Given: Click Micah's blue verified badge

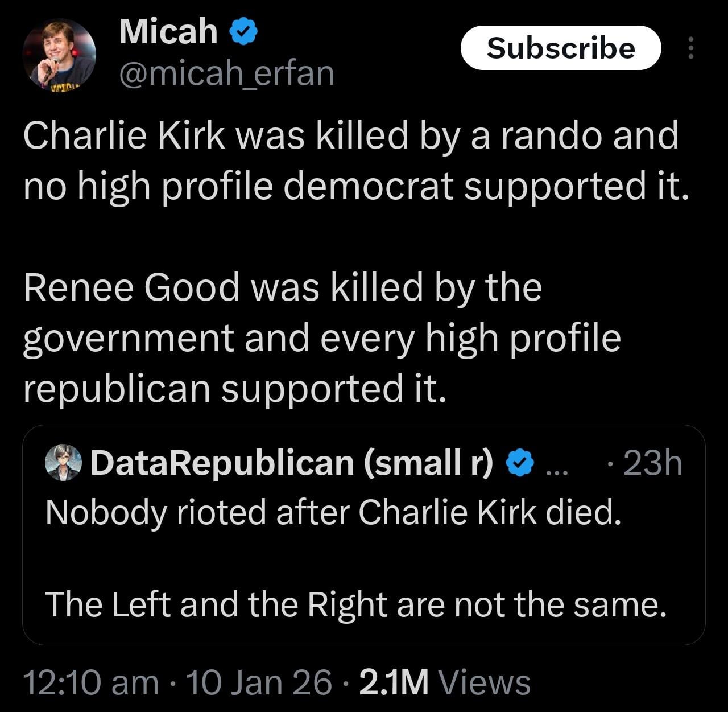Looking at the screenshot, I should point(243,32).
